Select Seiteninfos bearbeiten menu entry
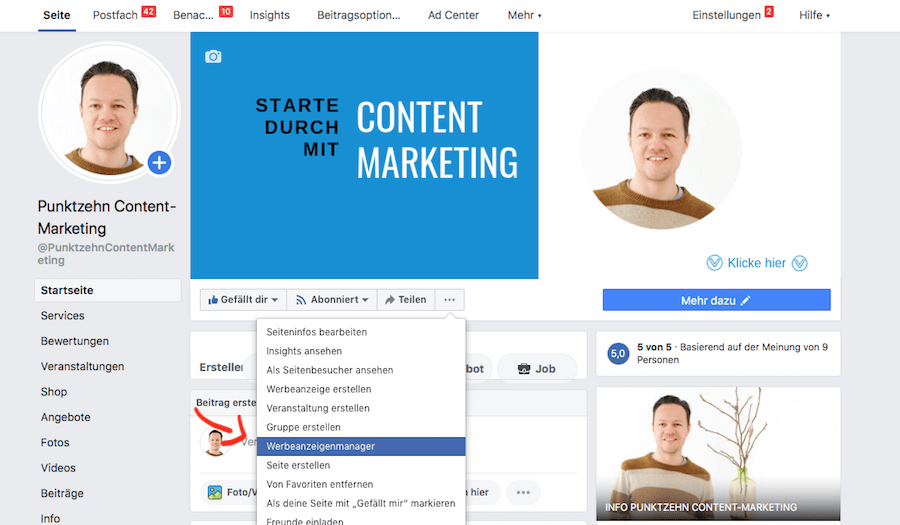Viewport: 900px width, 525px height. (361, 332)
